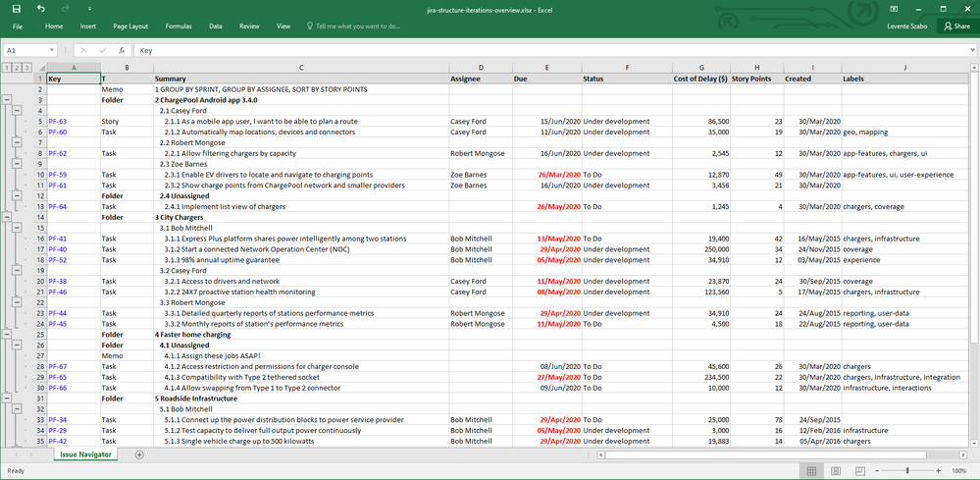The width and height of the screenshot is (980, 480).
Task: Collapse the Faster home charging group at row 25
Action: click(x=7, y=335)
